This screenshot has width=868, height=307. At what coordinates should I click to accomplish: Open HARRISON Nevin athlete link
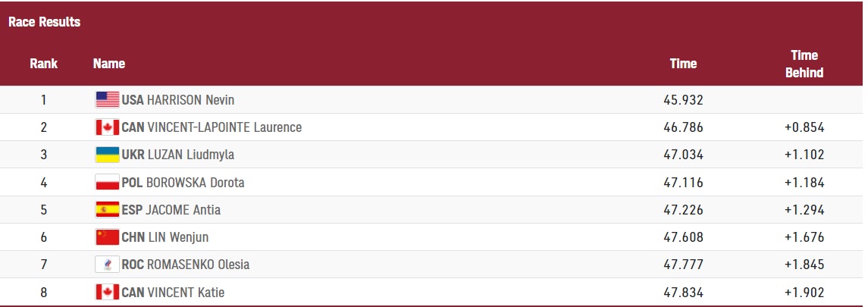[x=190, y=100]
